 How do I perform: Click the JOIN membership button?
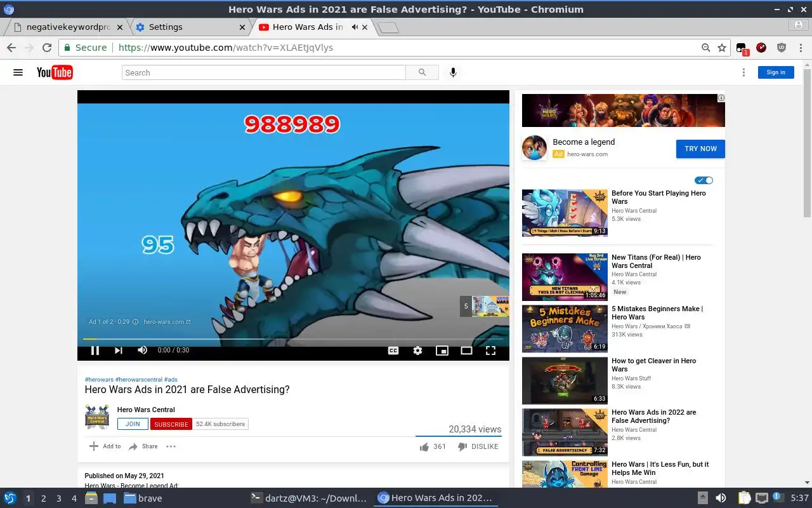tap(133, 424)
